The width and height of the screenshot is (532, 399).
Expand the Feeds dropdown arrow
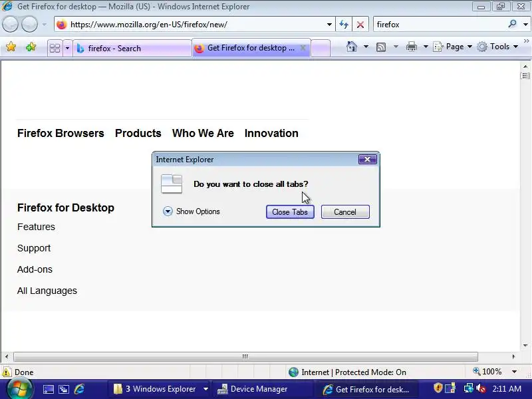click(396, 47)
